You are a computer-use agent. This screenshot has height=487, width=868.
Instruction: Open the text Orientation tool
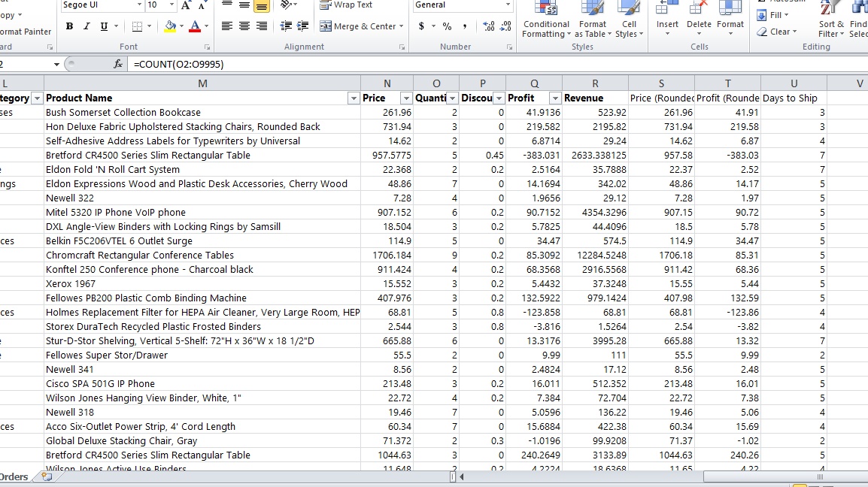[x=286, y=5]
